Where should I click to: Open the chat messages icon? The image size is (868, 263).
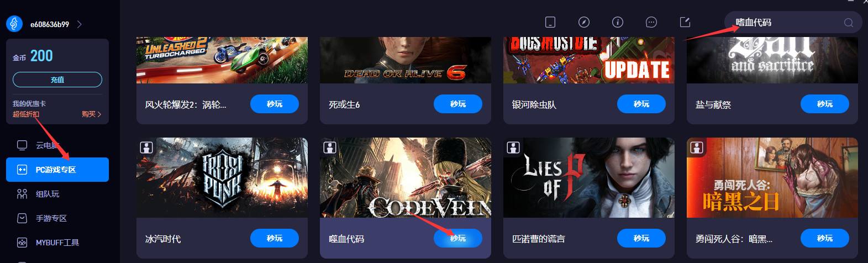tap(651, 22)
